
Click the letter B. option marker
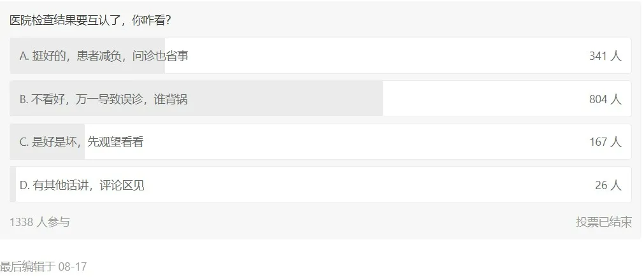[24, 99]
